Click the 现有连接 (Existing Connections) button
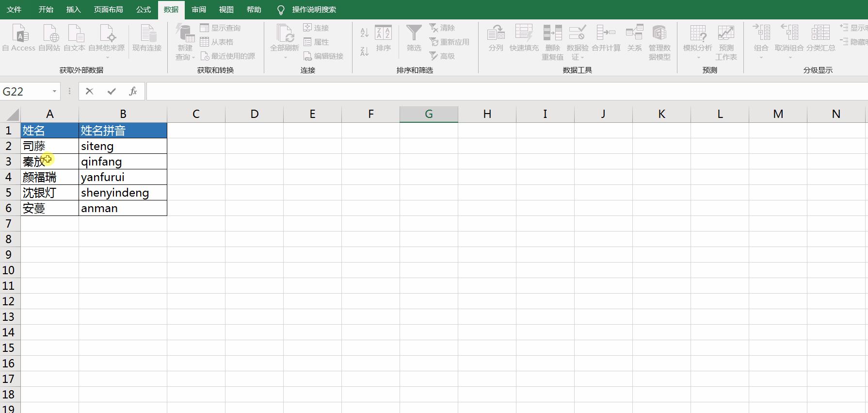The image size is (868, 413). pyautogui.click(x=147, y=39)
